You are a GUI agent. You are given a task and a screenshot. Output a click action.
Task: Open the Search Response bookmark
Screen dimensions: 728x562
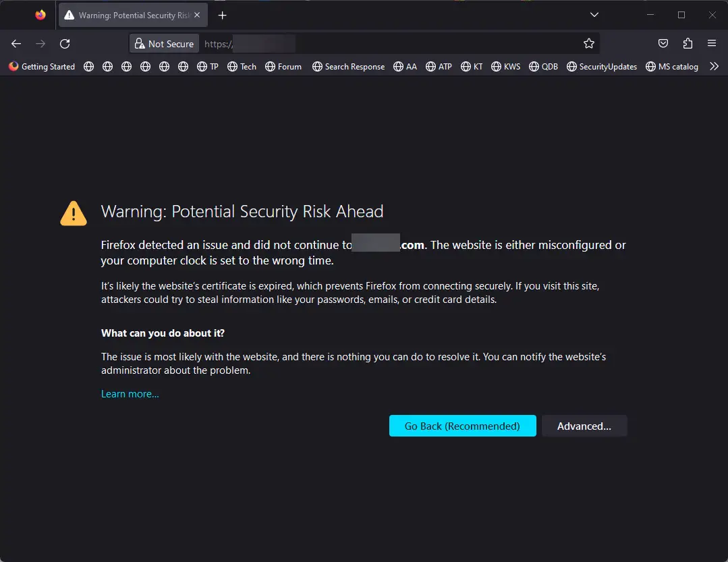[x=349, y=66]
